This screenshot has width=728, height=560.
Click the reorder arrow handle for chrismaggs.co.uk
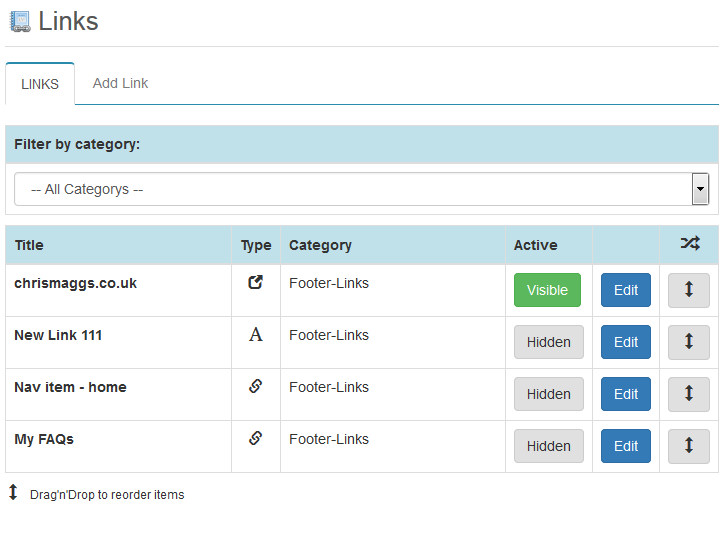point(689,290)
